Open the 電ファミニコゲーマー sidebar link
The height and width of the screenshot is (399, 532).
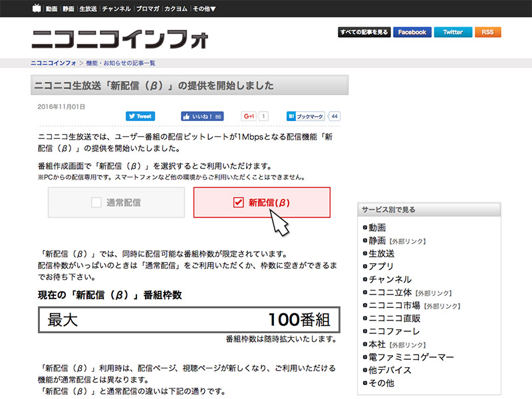point(411,357)
